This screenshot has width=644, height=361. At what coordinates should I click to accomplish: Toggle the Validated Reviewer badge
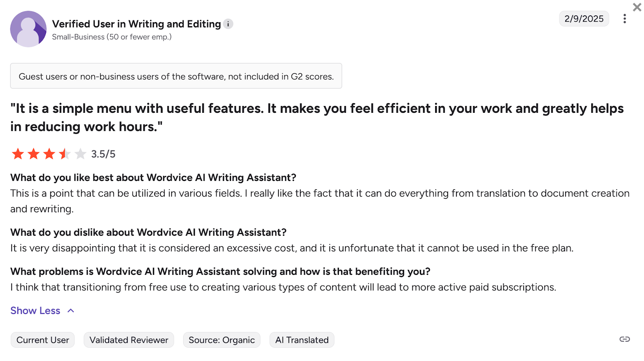point(128,340)
